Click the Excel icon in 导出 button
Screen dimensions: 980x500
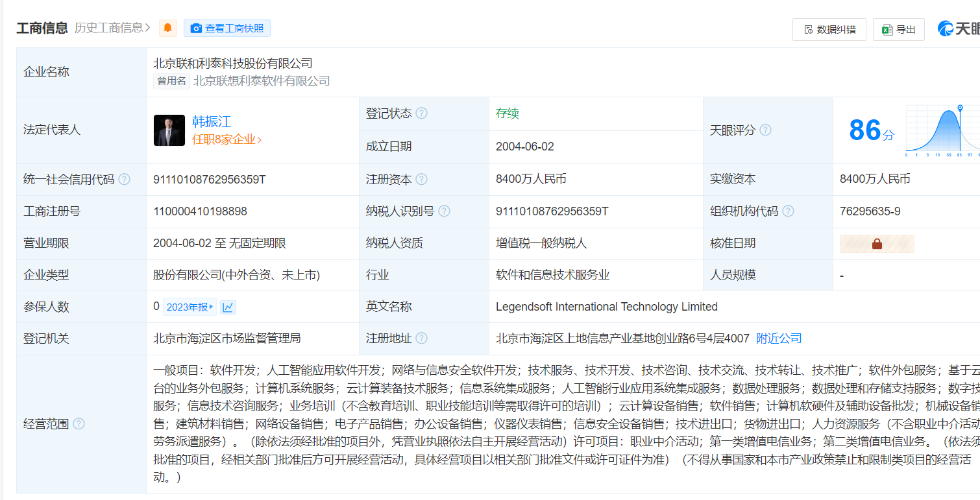tap(887, 29)
